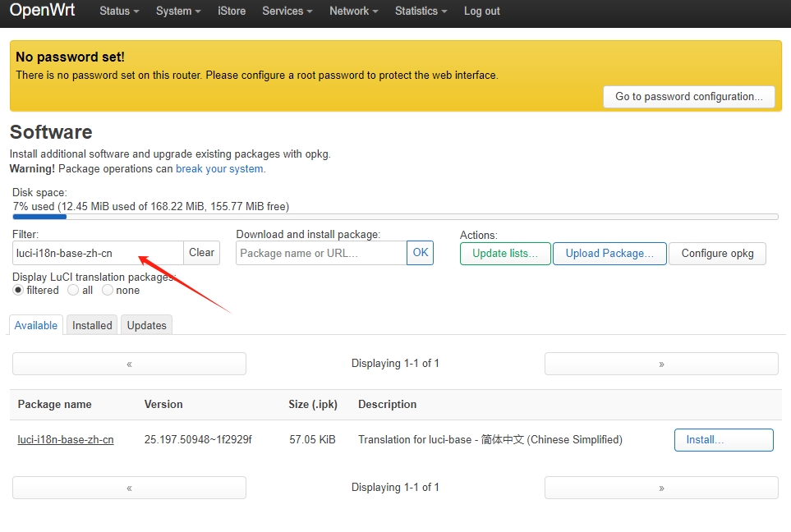Open the Status dropdown menu

tap(119, 11)
